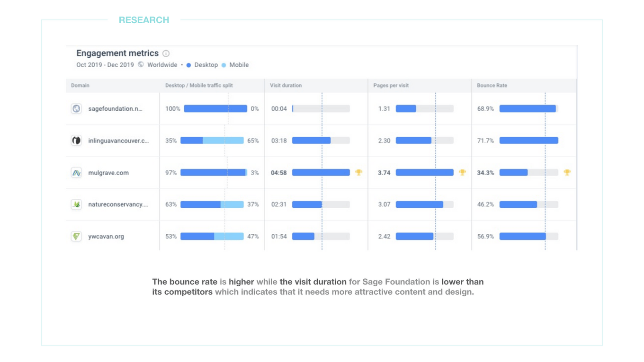Click the inlinguavancouver favicon icon
Viewport: 644px width, 362px height.
point(76,141)
